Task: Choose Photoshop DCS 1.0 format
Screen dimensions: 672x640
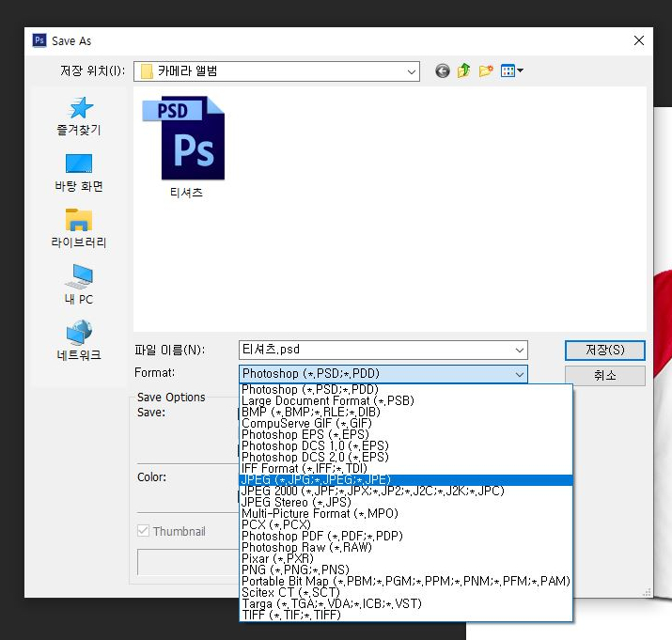Action: pos(405,445)
